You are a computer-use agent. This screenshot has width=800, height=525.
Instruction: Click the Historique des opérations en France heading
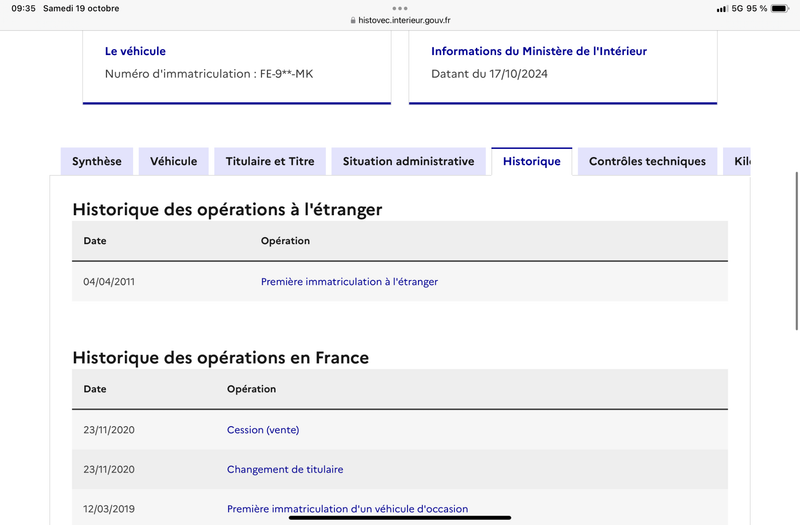point(221,358)
